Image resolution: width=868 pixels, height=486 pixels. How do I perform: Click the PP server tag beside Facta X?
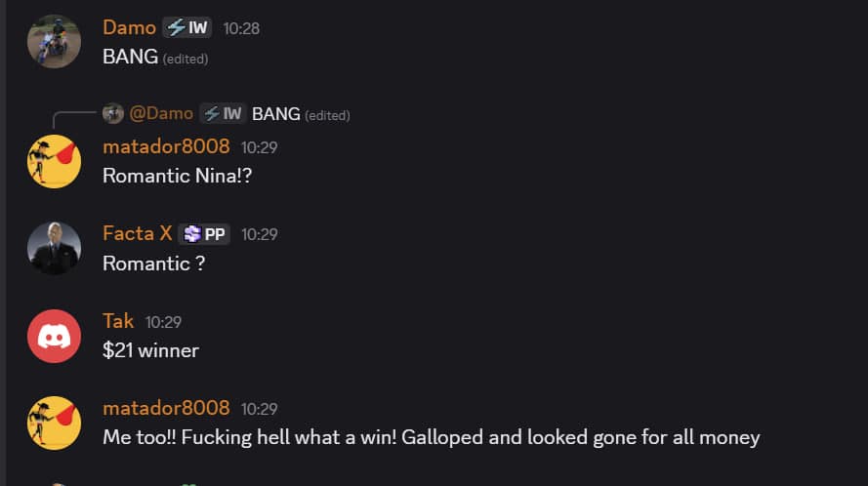[x=204, y=234]
